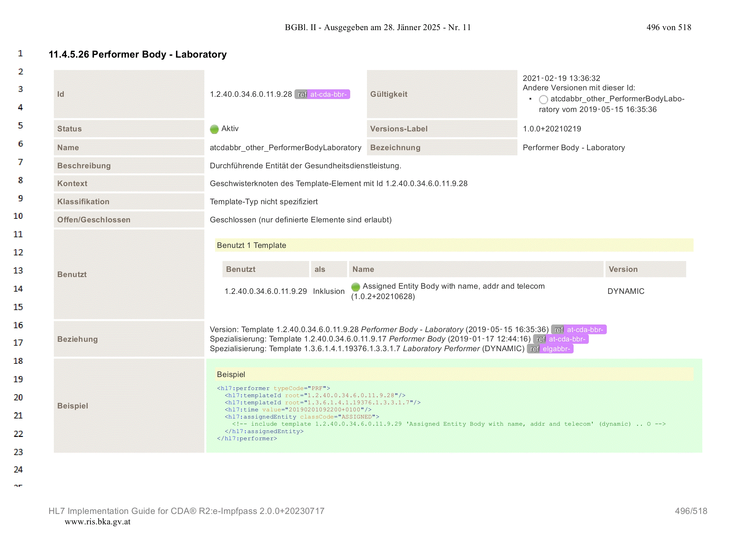The image size is (756, 535).
Task: Click the Klassifikation row label
Action: tap(83, 202)
